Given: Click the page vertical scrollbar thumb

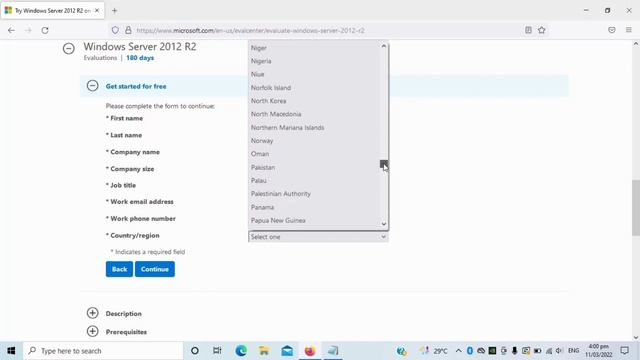Looking at the screenshot, I should click(636, 207).
